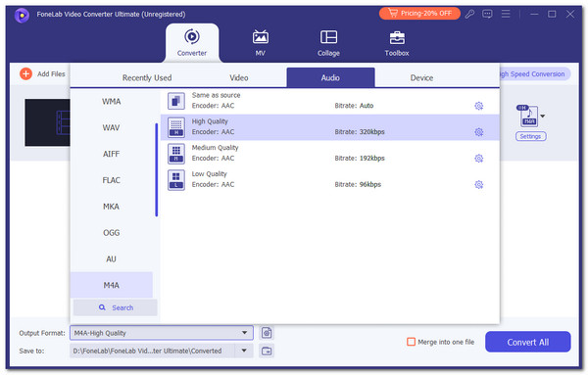
Task: Open settings gear for Medium Quality
Action: pyautogui.click(x=479, y=159)
